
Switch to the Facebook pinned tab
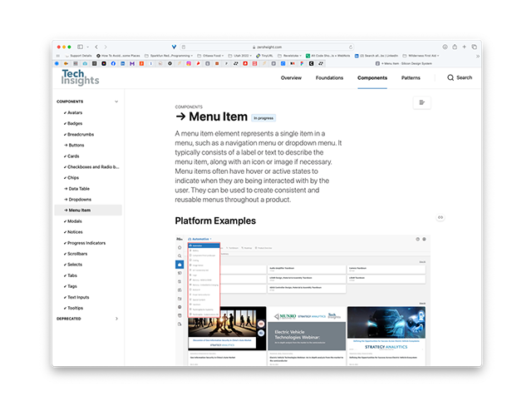[113, 63]
